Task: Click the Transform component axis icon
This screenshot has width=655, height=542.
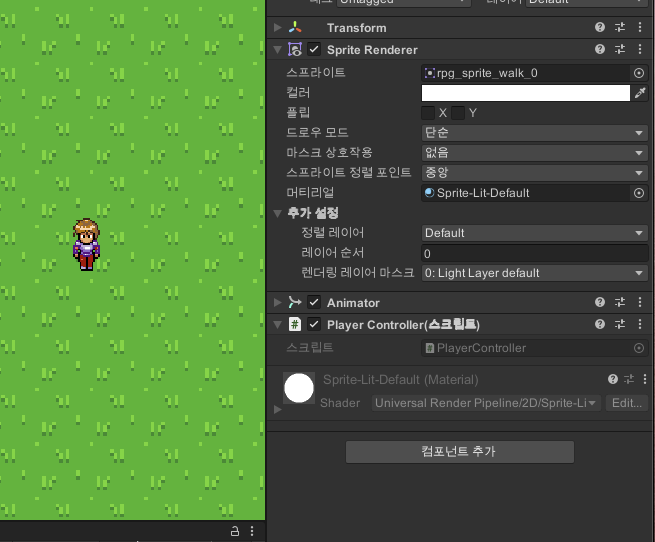Action: (x=295, y=28)
